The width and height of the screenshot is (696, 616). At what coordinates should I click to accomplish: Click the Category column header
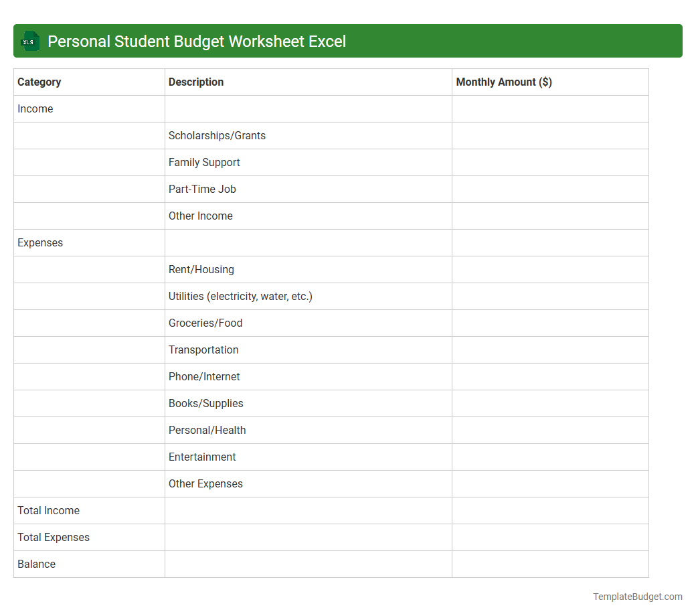pos(39,82)
